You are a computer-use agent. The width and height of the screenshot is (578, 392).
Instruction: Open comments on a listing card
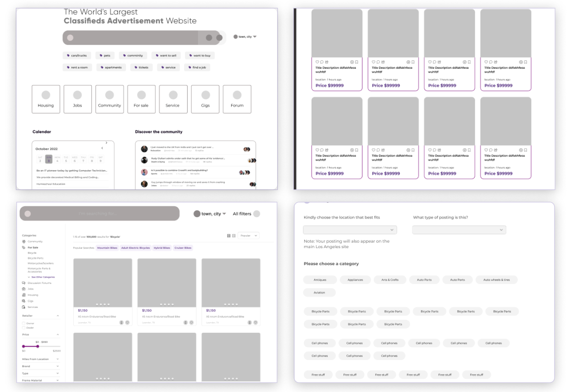tap(322, 62)
